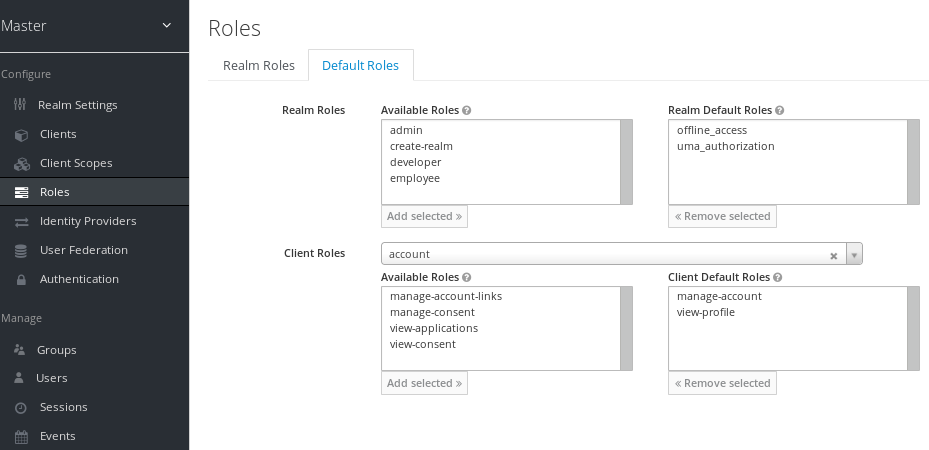Image resolution: width=929 pixels, height=450 pixels.
Task: Open Client Roles dropdown arrow
Action: (854, 255)
